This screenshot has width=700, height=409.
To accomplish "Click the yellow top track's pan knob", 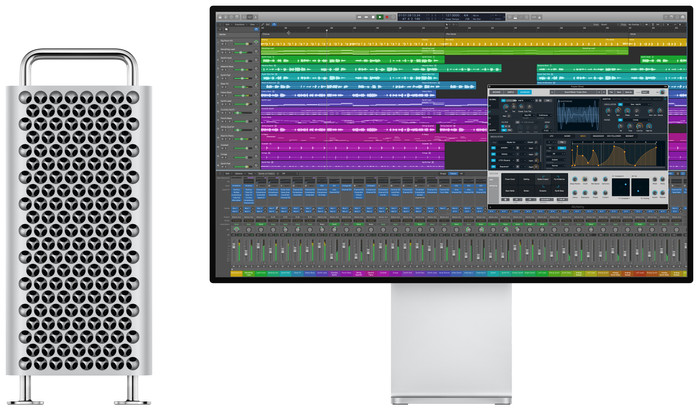I will pyautogui.click(x=256, y=42).
